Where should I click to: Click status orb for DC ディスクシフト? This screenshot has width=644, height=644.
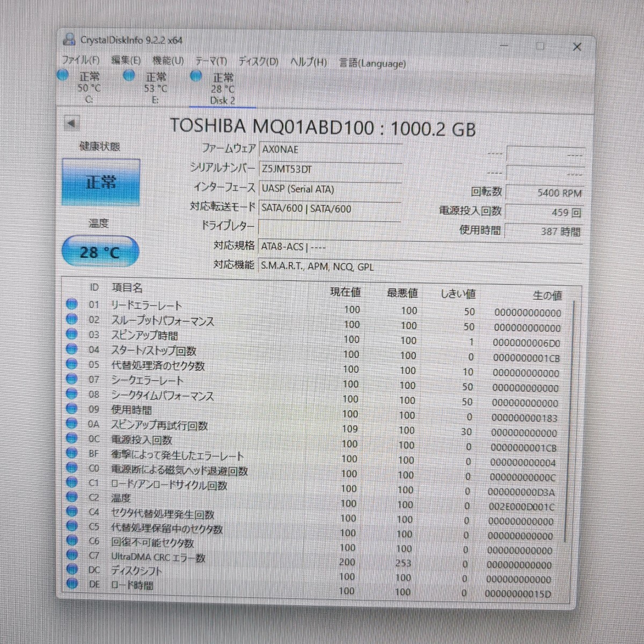pos(71,569)
